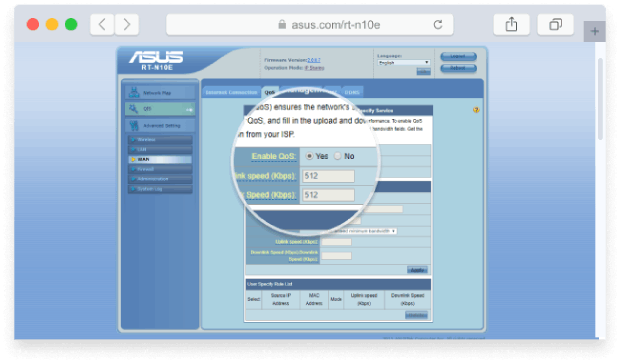This screenshot has height=363, width=620.
Task: Expand the Wireless sidebar submenu
Action: click(160, 140)
